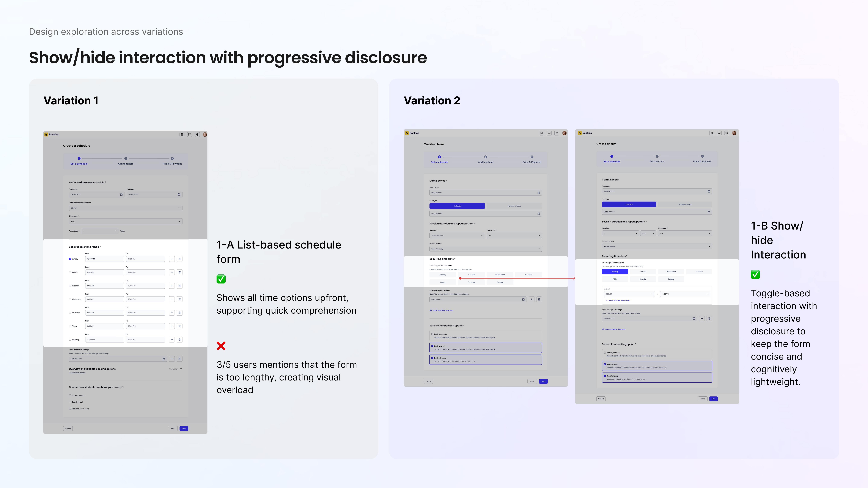Click the trash icon in the Saturday row

tap(180, 340)
